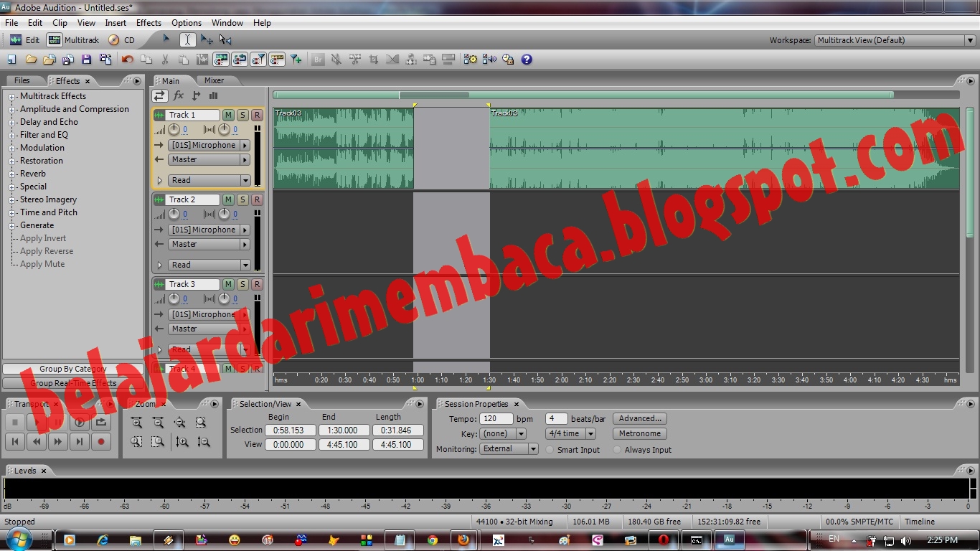Zoom out vertically in Zoom panel
The width and height of the screenshot is (980, 551).
click(x=204, y=442)
